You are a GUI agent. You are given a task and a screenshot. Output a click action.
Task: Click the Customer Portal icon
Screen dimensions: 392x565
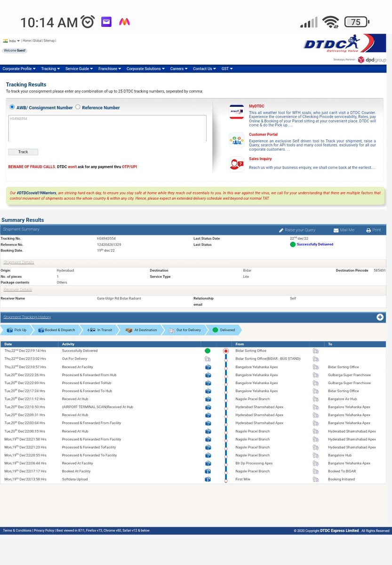click(x=236, y=140)
